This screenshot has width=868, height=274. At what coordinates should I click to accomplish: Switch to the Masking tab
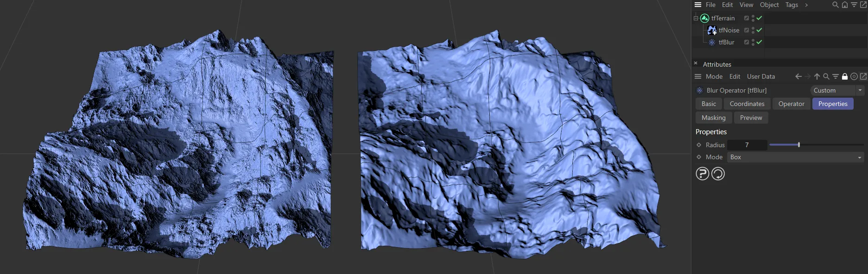pyautogui.click(x=713, y=118)
